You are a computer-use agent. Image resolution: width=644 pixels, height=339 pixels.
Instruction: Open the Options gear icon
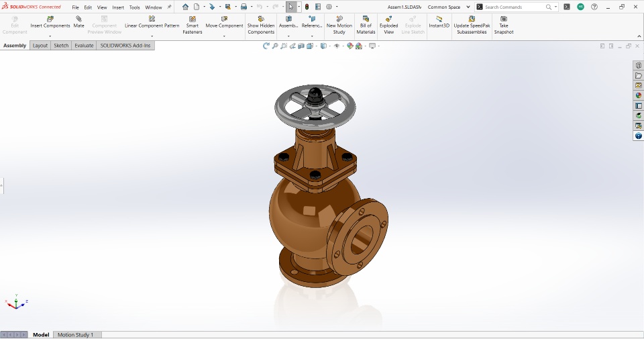329,7
